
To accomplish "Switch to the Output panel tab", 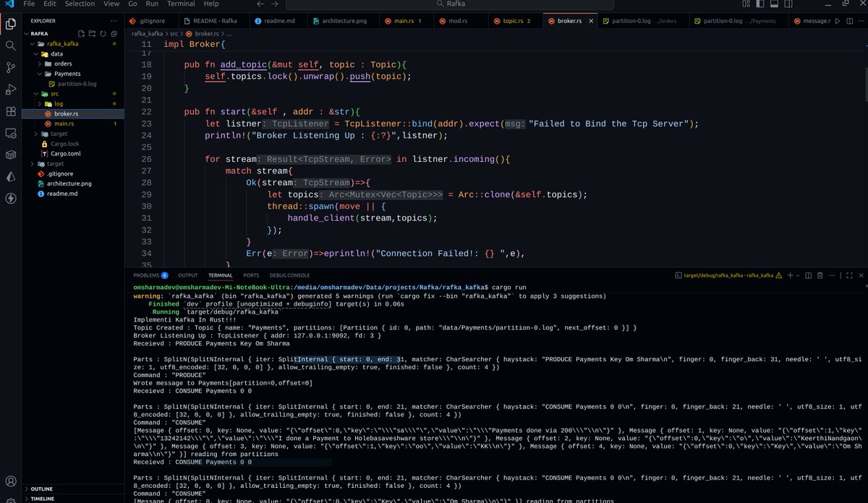I will pyautogui.click(x=188, y=275).
